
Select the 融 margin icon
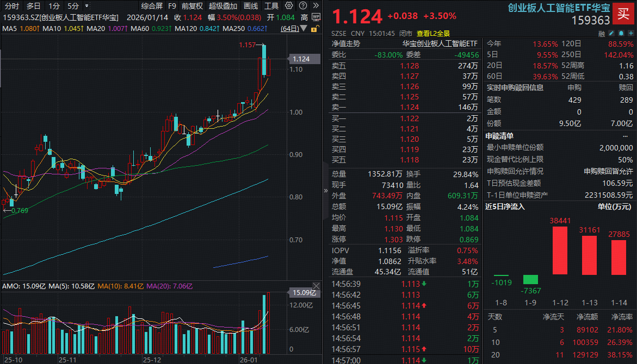point(602,33)
